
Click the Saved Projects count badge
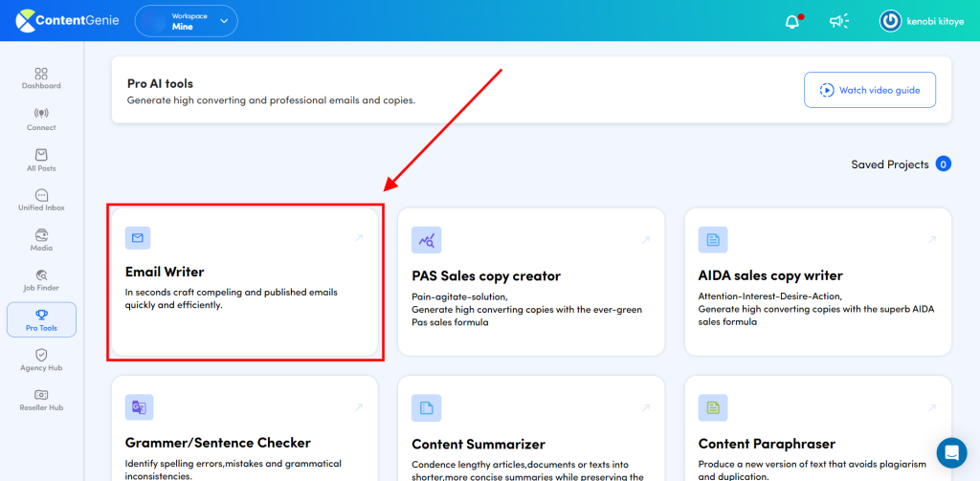click(x=943, y=164)
